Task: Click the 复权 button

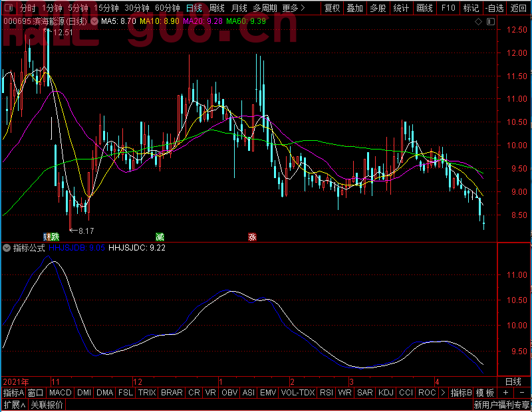Action: (x=332, y=8)
